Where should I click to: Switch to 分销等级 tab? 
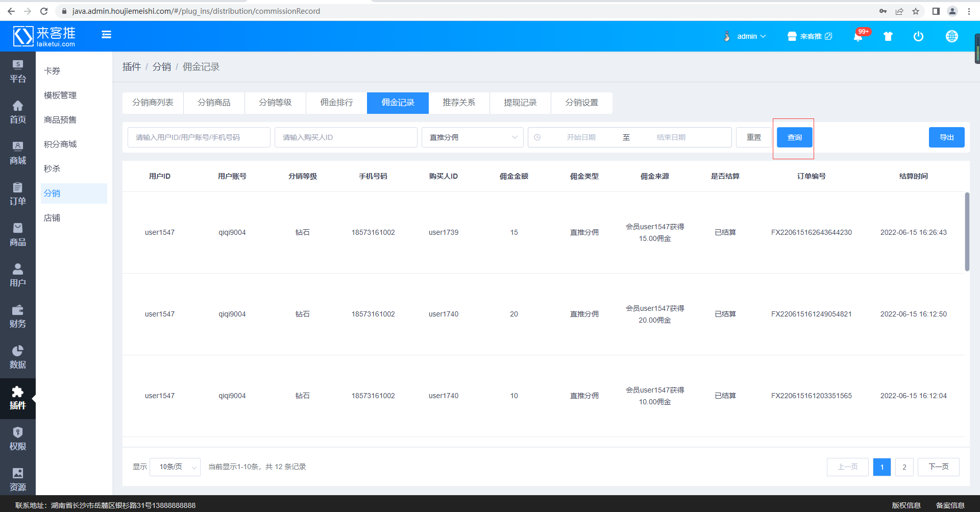pos(276,103)
